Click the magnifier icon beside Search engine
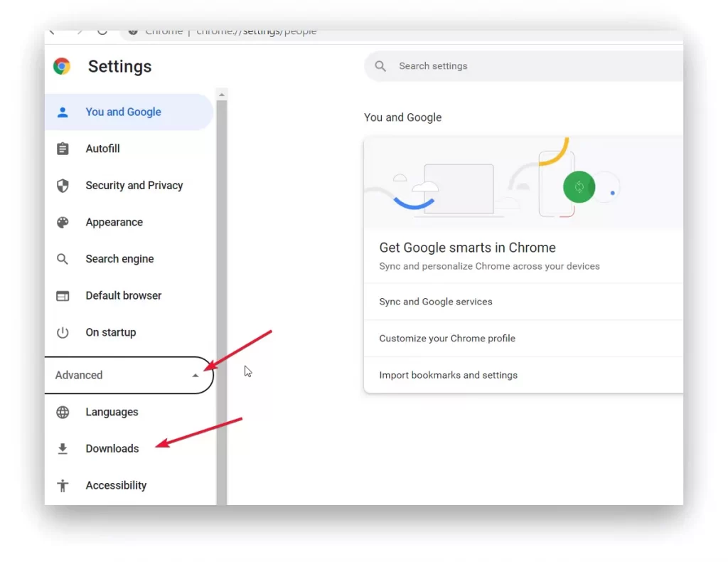Viewport: 728px width, 562px height. (x=63, y=259)
